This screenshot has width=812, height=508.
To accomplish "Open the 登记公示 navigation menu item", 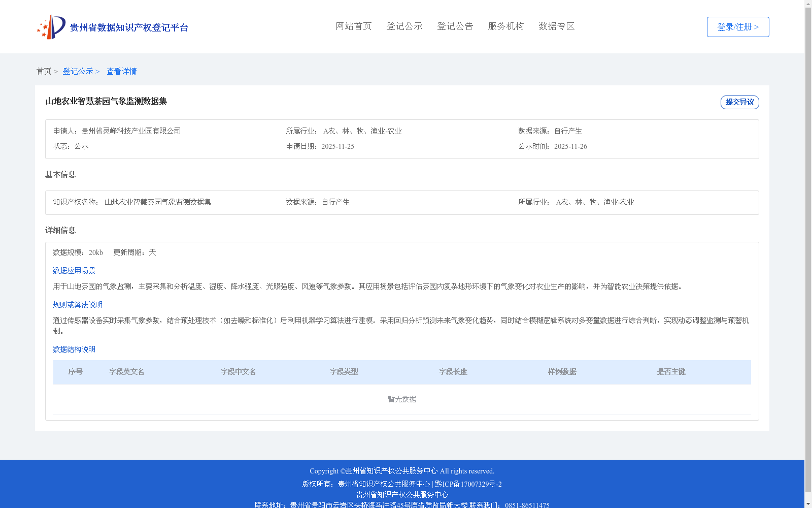I will point(404,26).
